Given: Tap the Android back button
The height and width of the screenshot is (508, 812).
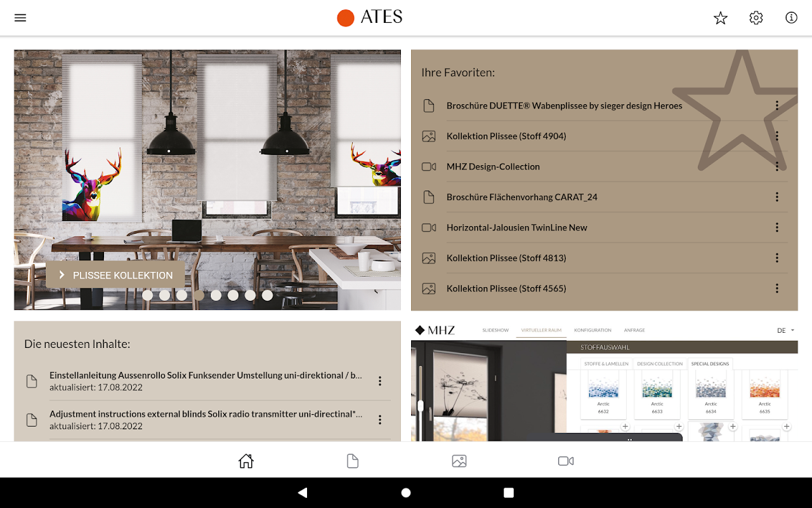Looking at the screenshot, I should point(303,493).
